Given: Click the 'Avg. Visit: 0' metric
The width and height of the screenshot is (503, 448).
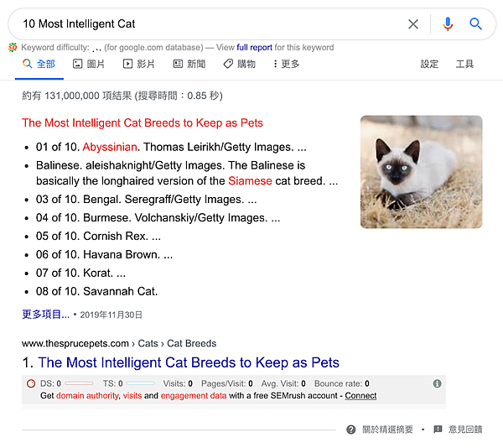Looking at the screenshot, I should 283,383.
